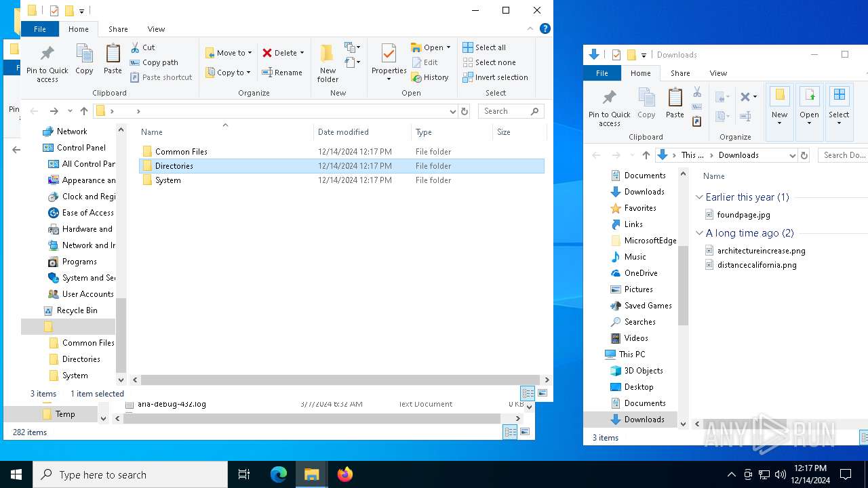
Task: Open recent locations dropdown in front window
Action: [x=70, y=111]
